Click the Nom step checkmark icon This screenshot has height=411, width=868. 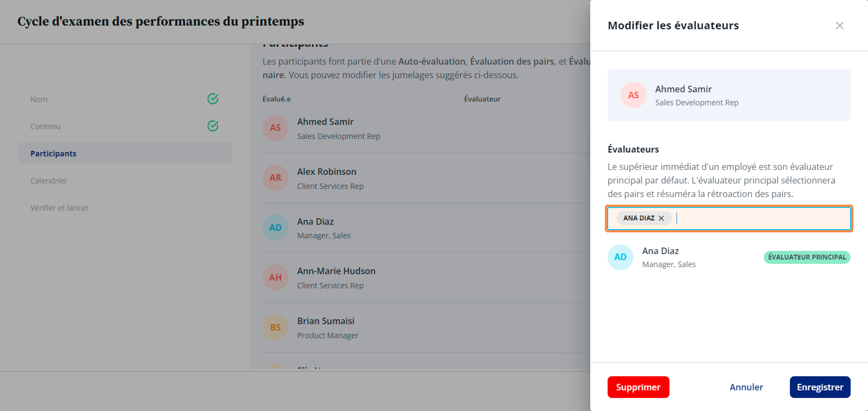(213, 99)
